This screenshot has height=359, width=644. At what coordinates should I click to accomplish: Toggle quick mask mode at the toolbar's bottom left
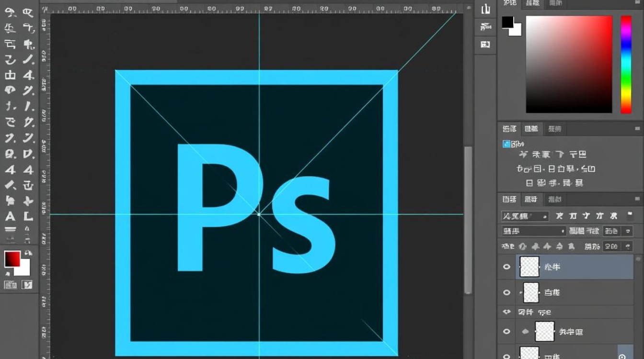(10, 285)
